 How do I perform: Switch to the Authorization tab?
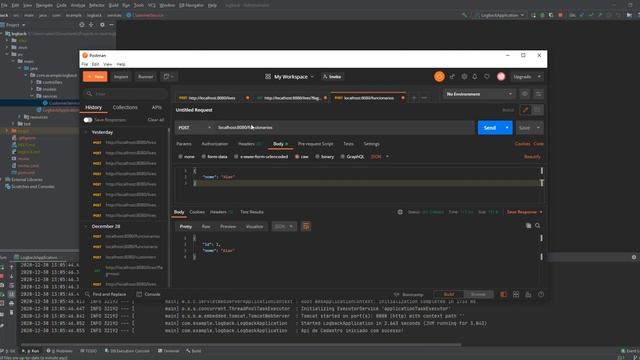click(215, 144)
